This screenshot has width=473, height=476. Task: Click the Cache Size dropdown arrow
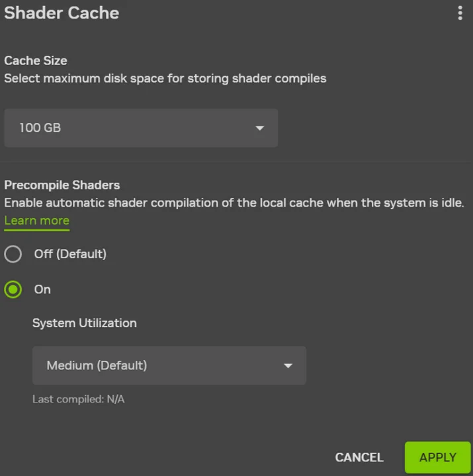click(x=259, y=128)
